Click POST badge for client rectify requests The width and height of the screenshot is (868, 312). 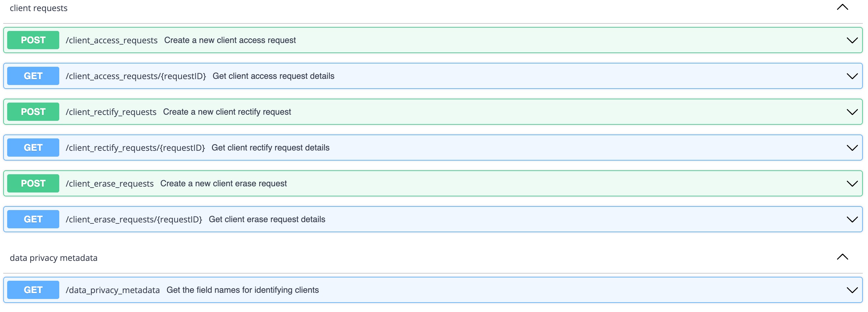pos(33,111)
